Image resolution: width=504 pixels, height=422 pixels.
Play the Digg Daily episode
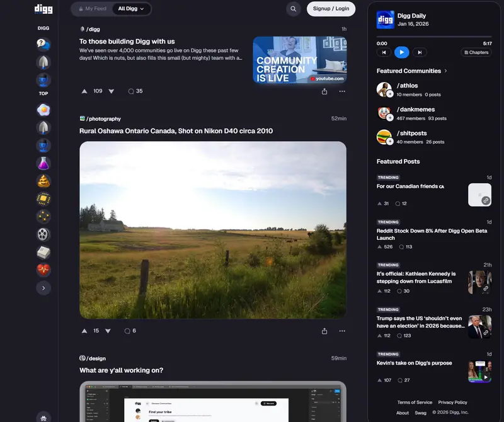[x=401, y=52]
